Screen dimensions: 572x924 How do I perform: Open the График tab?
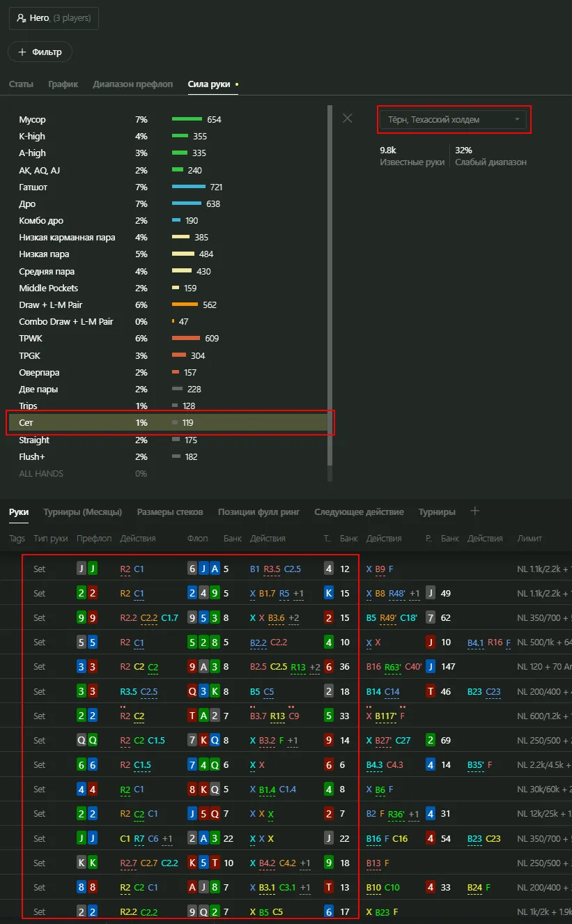pos(63,84)
